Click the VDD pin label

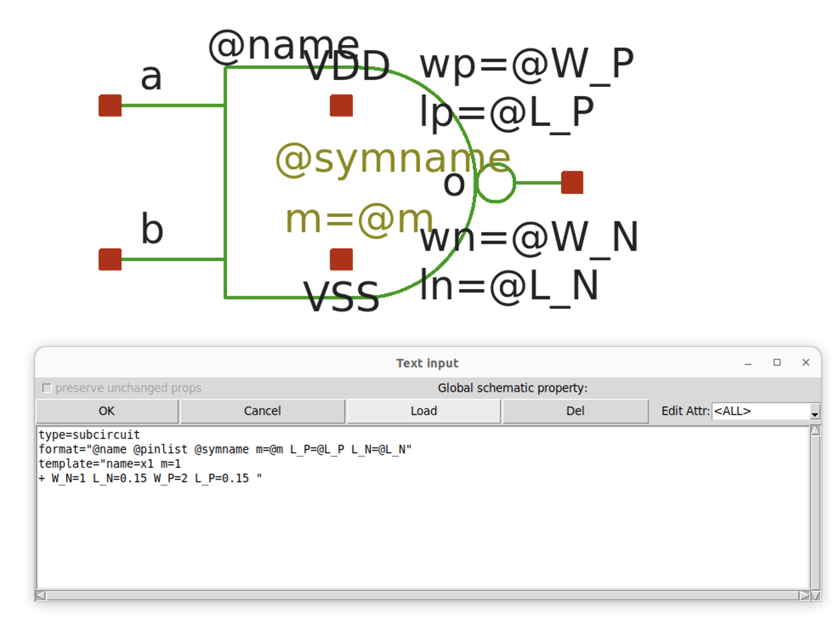pyautogui.click(x=347, y=65)
